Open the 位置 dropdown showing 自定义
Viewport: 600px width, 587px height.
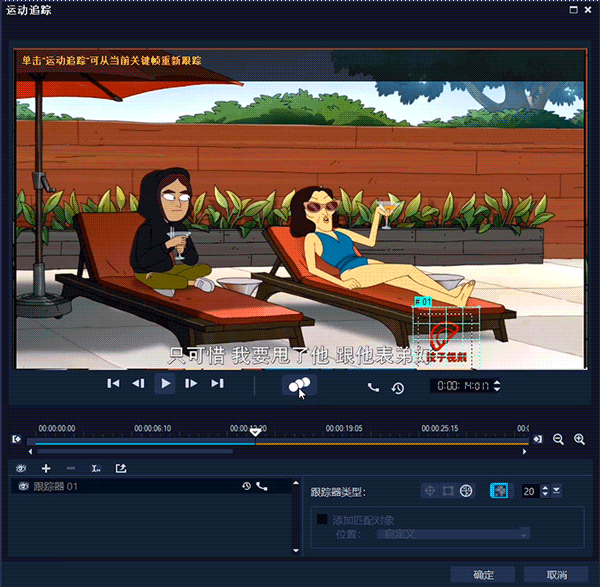pos(453,533)
